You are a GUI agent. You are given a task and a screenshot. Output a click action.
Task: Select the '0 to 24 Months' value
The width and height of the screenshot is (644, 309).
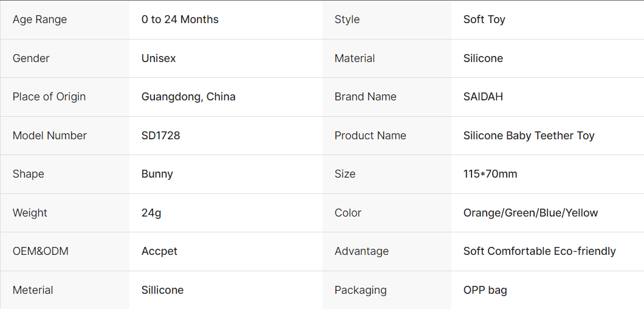(x=180, y=19)
